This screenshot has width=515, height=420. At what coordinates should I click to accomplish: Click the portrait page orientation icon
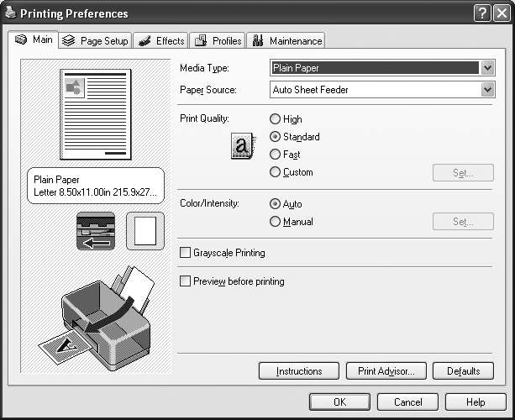coord(145,231)
